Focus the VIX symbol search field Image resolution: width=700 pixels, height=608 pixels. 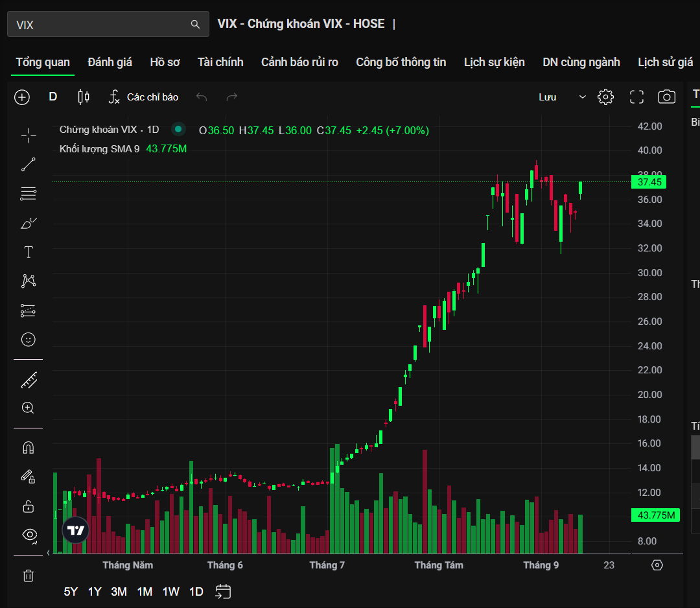[108, 24]
